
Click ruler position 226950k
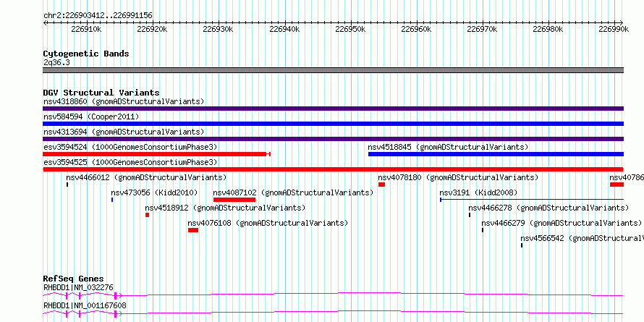[x=350, y=29]
